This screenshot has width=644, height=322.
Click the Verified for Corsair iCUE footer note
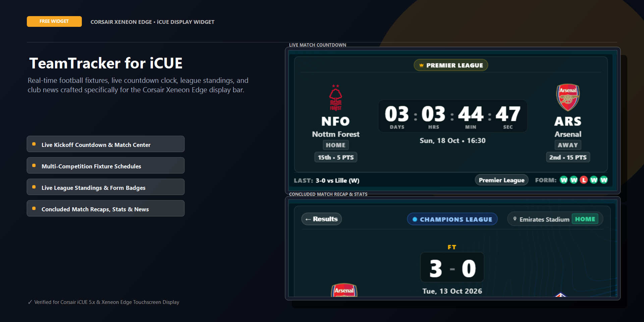coord(104,302)
